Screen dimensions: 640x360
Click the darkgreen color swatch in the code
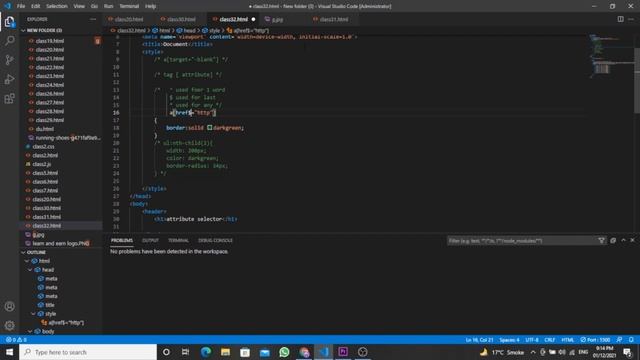click(x=209, y=128)
